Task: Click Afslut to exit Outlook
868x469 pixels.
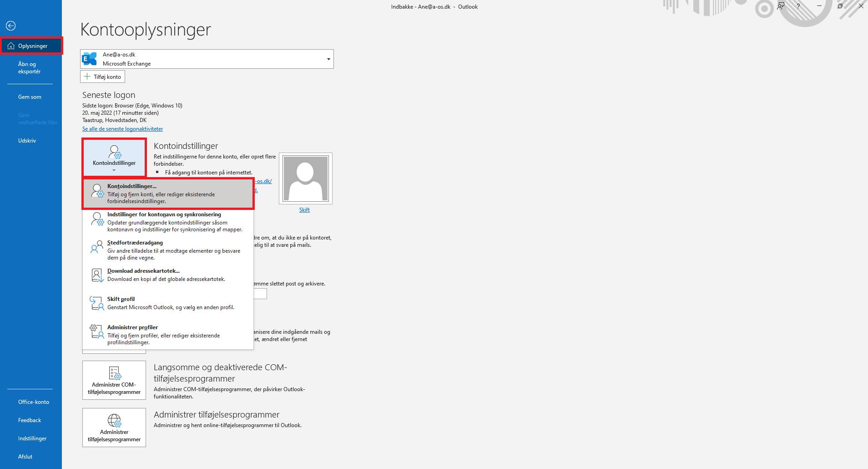Action: (25, 457)
